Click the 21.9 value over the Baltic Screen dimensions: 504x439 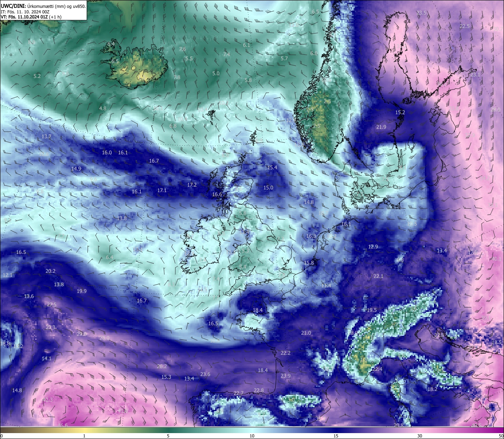(x=381, y=127)
